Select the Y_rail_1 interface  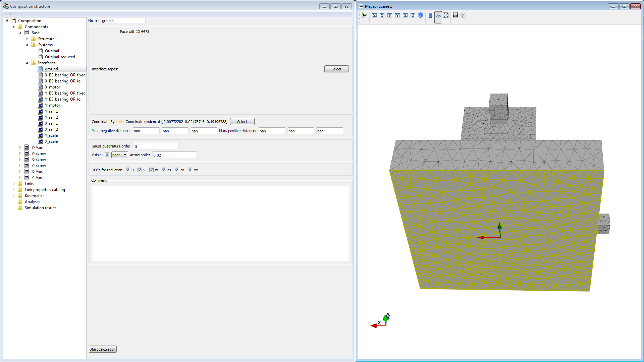click(51, 111)
